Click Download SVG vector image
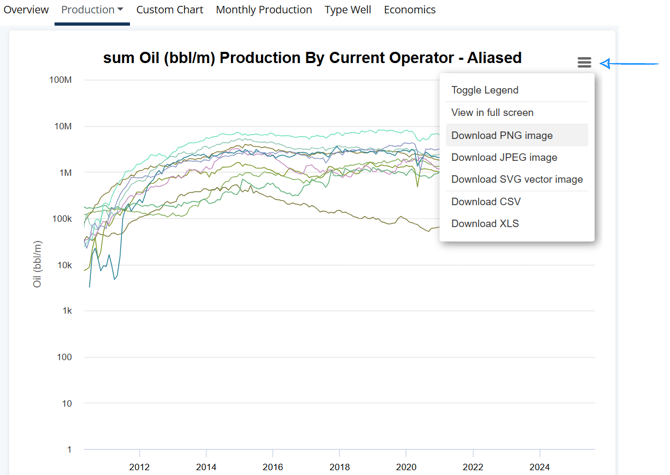 point(516,179)
